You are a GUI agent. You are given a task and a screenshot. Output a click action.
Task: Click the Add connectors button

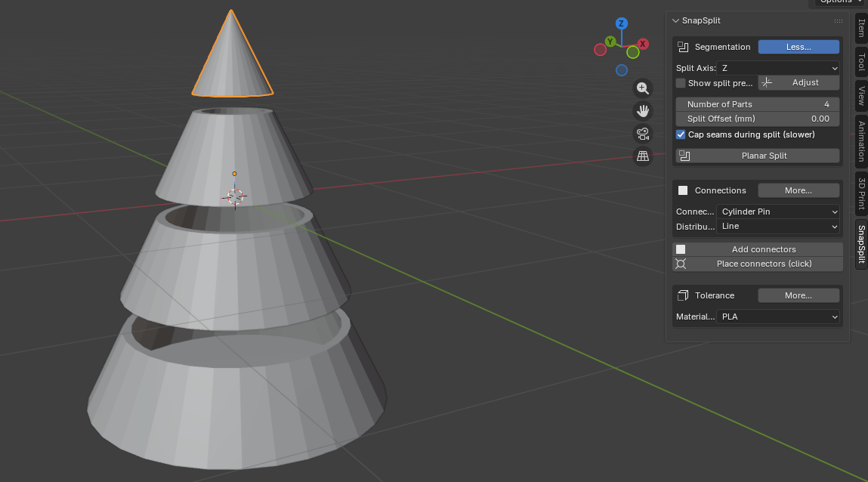pyautogui.click(x=757, y=249)
